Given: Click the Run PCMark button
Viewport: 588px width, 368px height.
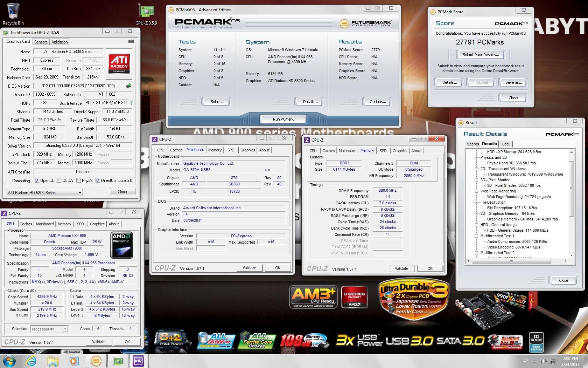Looking at the screenshot, I should (x=283, y=119).
